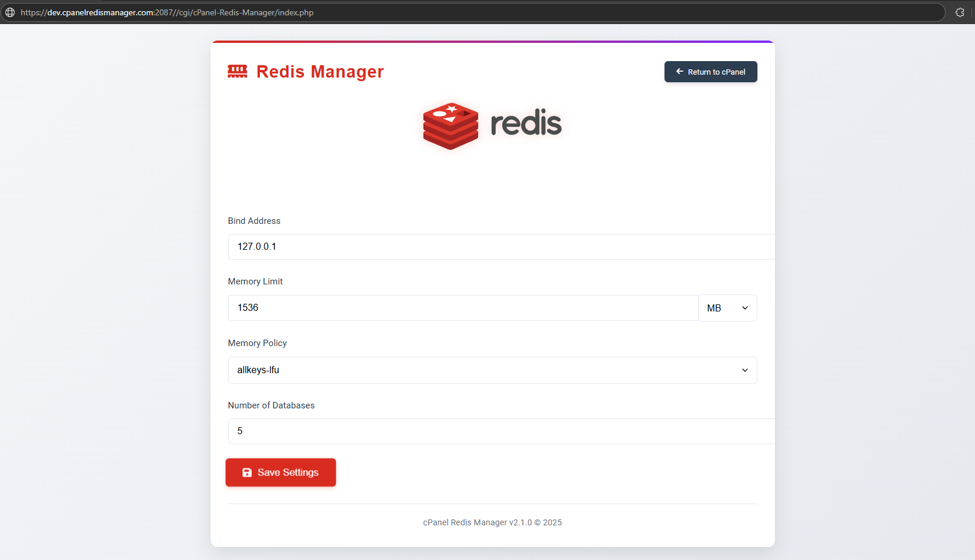
Task: Click the globe site info icon
Action: click(10, 12)
